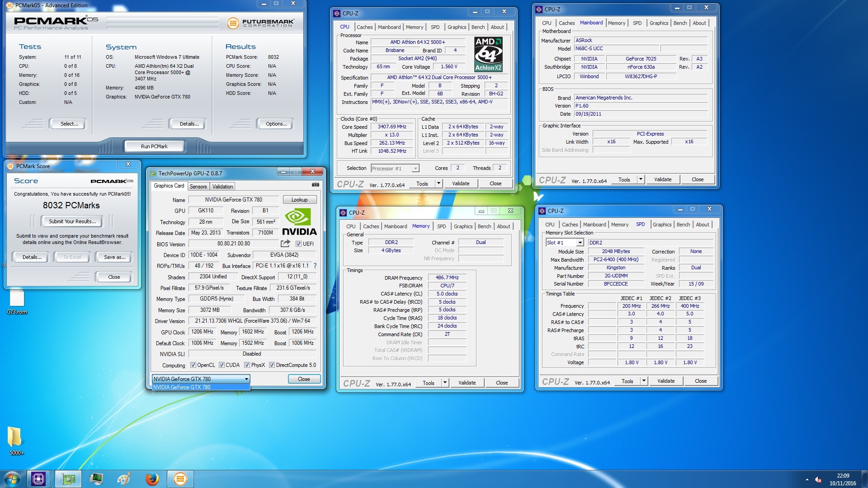Viewport: 868px width, 488px height.
Task: Click the Kingston manufacturer value in SPD
Action: point(616,268)
